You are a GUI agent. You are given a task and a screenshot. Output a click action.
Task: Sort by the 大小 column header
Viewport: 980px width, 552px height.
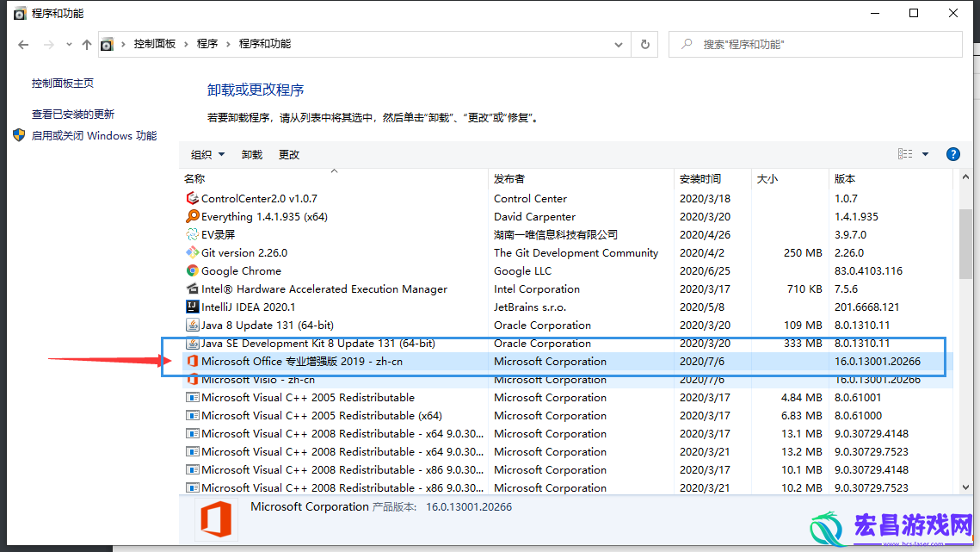tap(767, 179)
